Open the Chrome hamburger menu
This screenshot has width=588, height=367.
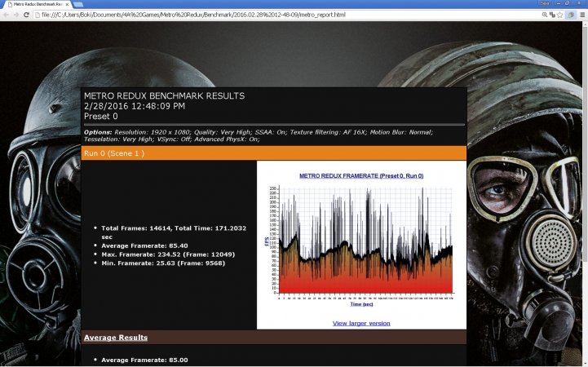582,15
